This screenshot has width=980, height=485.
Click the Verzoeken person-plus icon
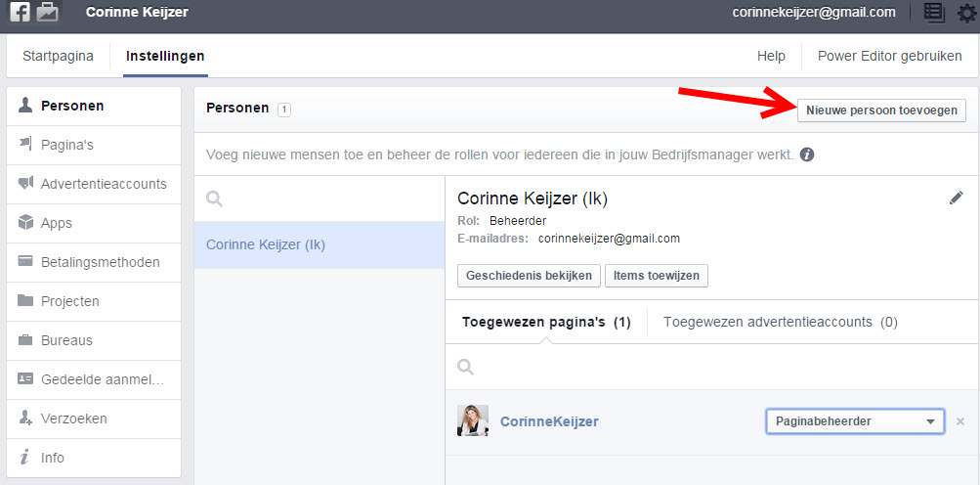click(x=25, y=419)
